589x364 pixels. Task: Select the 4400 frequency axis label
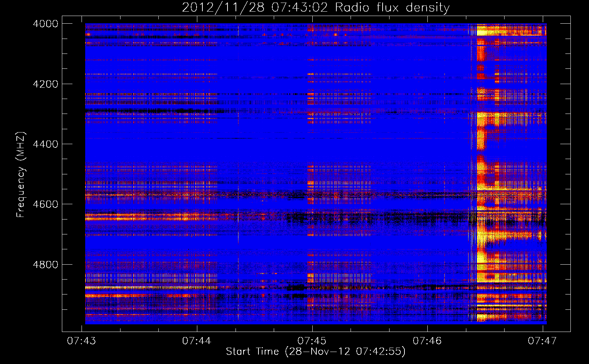46,144
